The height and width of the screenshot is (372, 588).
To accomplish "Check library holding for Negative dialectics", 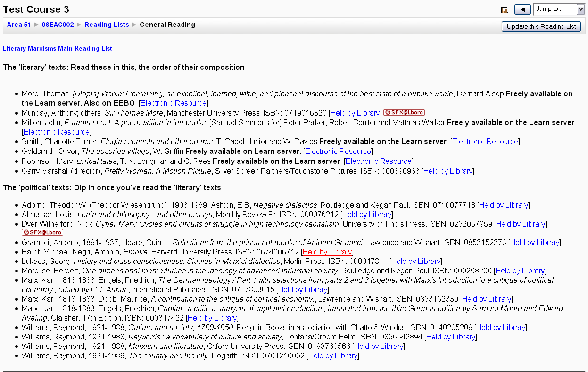I will (504, 205).
